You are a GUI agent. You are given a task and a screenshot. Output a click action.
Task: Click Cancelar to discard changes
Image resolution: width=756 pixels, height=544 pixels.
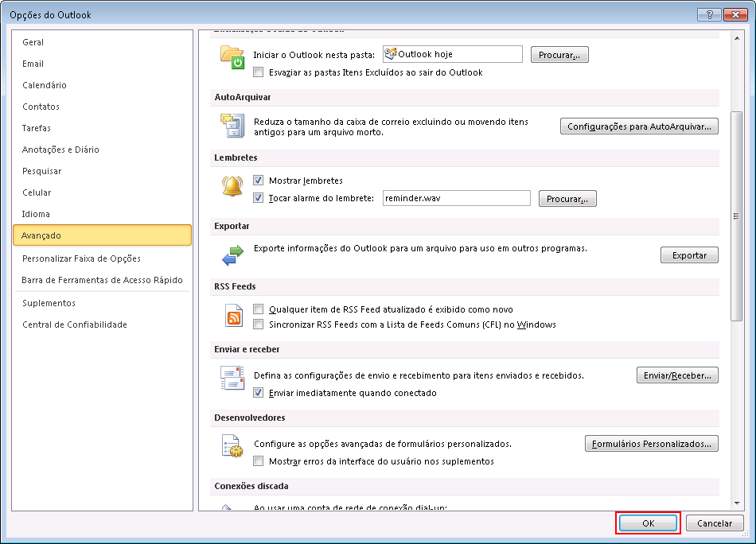pos(715,523)
